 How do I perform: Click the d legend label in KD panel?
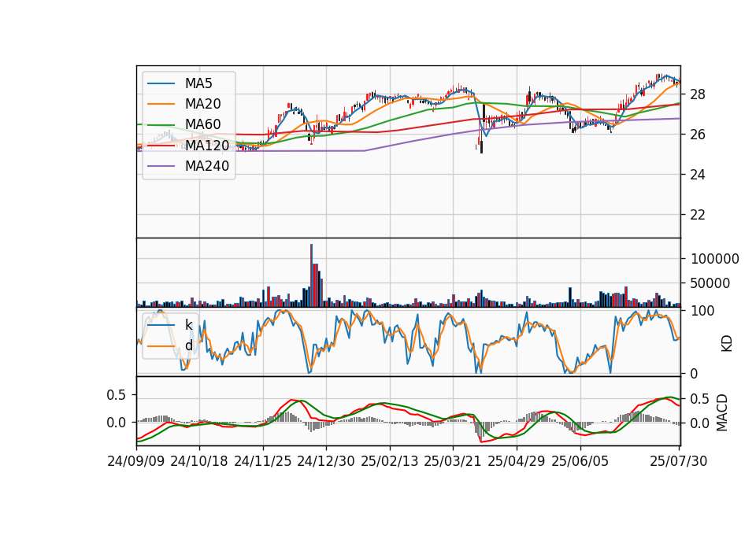(x=189, y=345)
